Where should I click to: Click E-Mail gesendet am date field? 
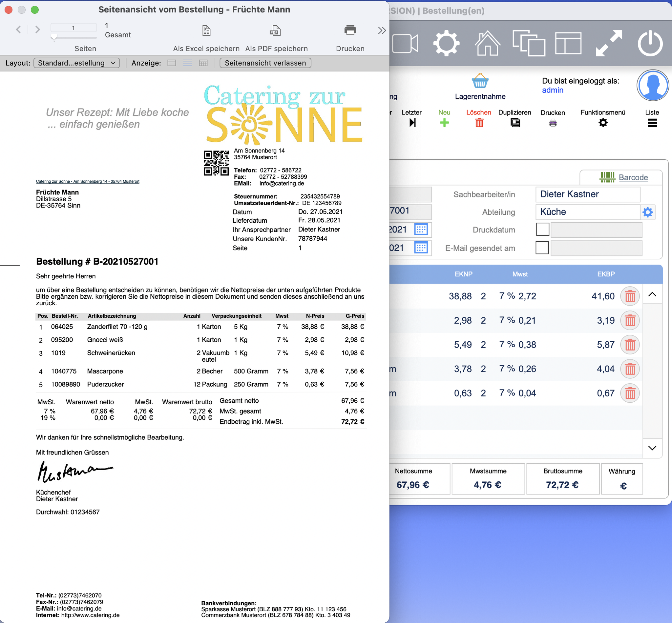tap(596, 248)
